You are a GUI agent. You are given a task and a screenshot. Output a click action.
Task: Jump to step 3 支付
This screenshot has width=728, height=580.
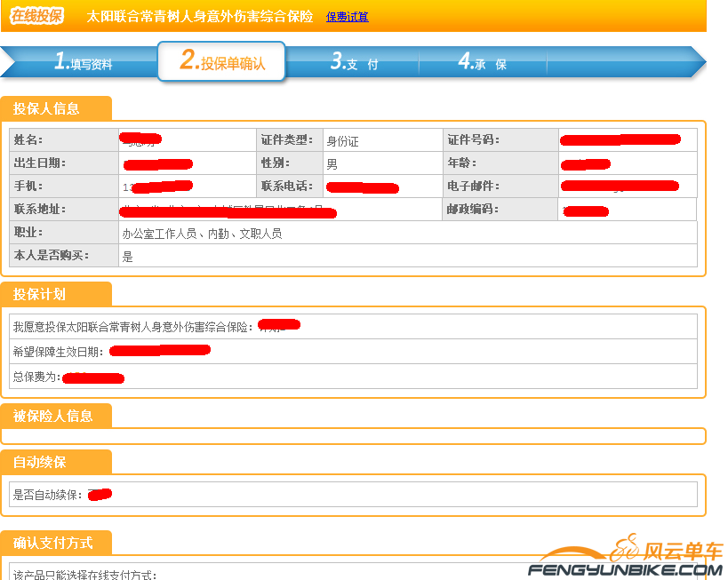[354, 62]
